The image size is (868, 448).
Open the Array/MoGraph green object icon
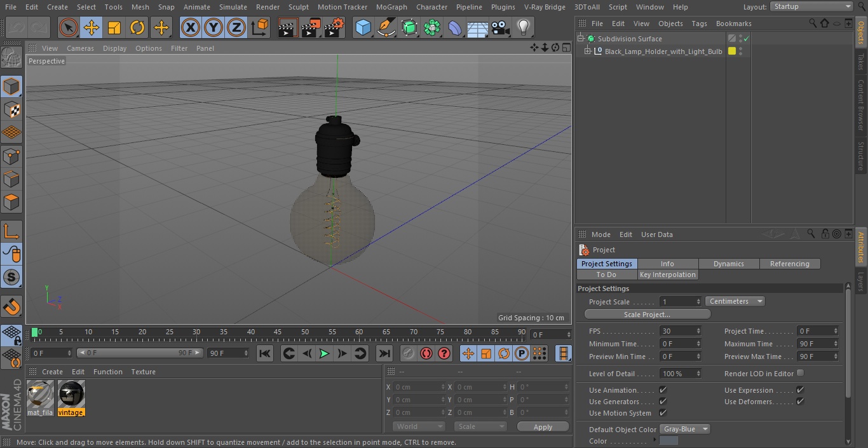click(432, 27)
